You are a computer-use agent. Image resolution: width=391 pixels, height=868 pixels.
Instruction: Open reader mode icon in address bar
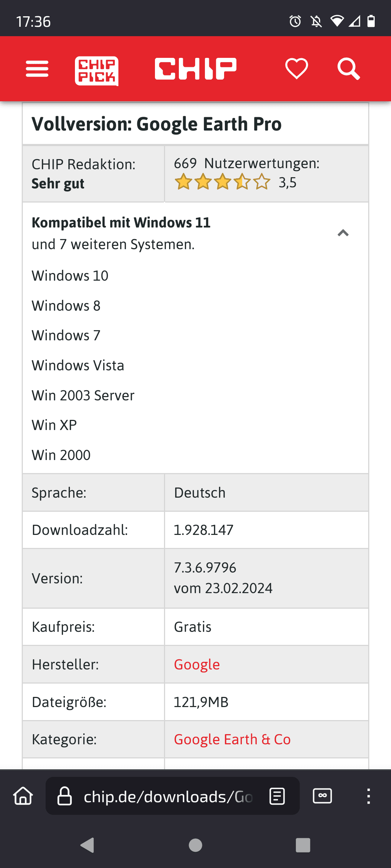(277, 796)
